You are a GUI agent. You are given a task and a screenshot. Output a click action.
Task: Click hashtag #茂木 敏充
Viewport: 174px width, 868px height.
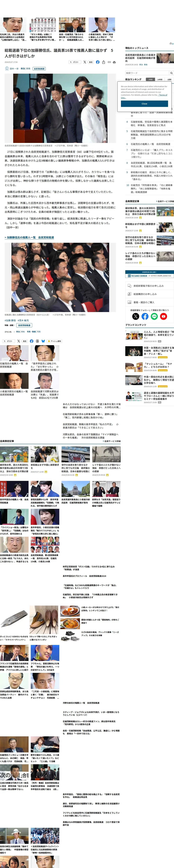tap(23, 320)
